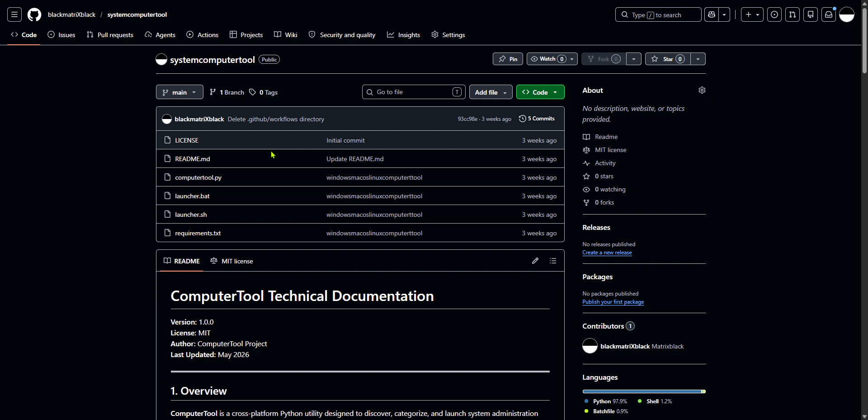
Task: Open the Wiki tab
Action: click(286, 35)
